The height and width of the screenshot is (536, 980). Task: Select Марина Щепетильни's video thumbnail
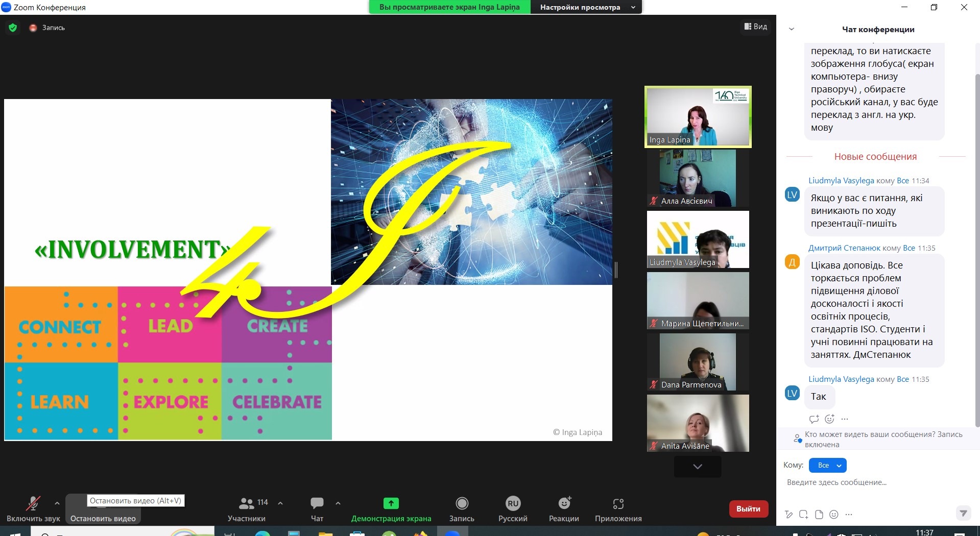[x=698, y=301]
